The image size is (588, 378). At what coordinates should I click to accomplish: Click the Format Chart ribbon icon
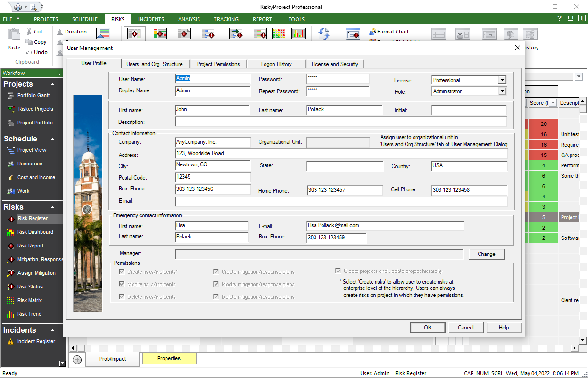coord(372,32)
